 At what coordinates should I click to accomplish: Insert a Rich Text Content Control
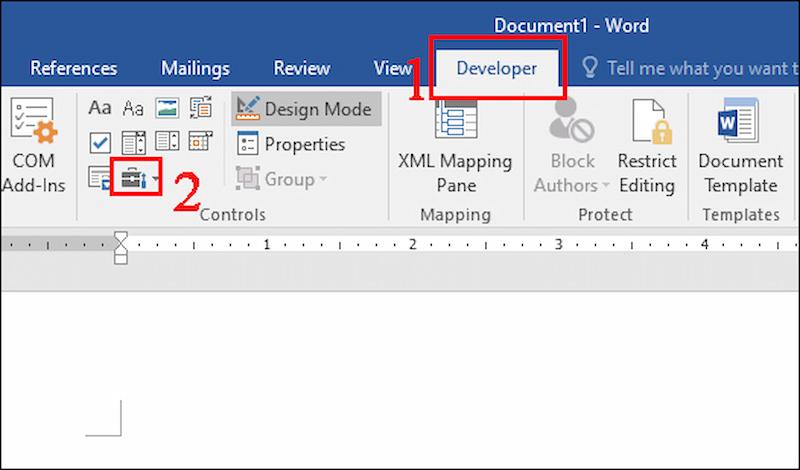[x=100, y=108]
